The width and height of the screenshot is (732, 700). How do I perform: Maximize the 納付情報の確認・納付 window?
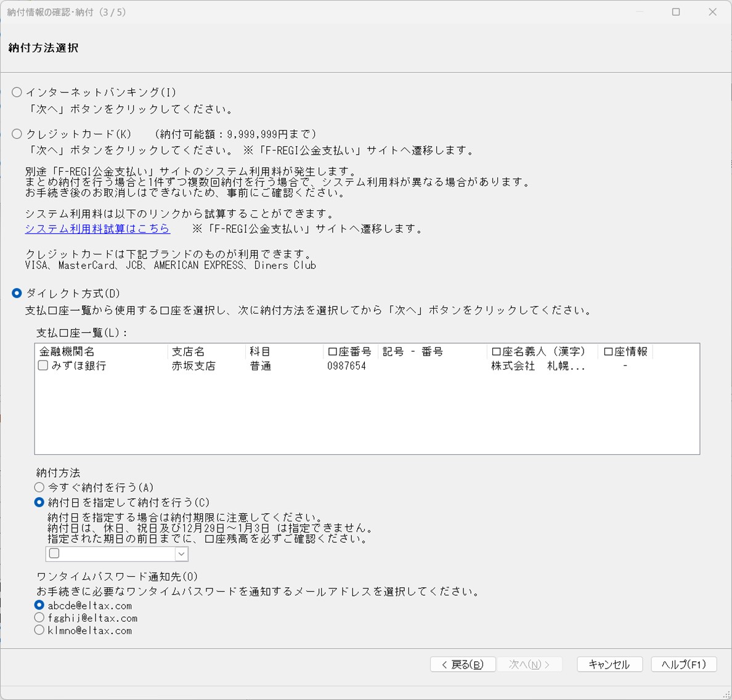[675, 12]
